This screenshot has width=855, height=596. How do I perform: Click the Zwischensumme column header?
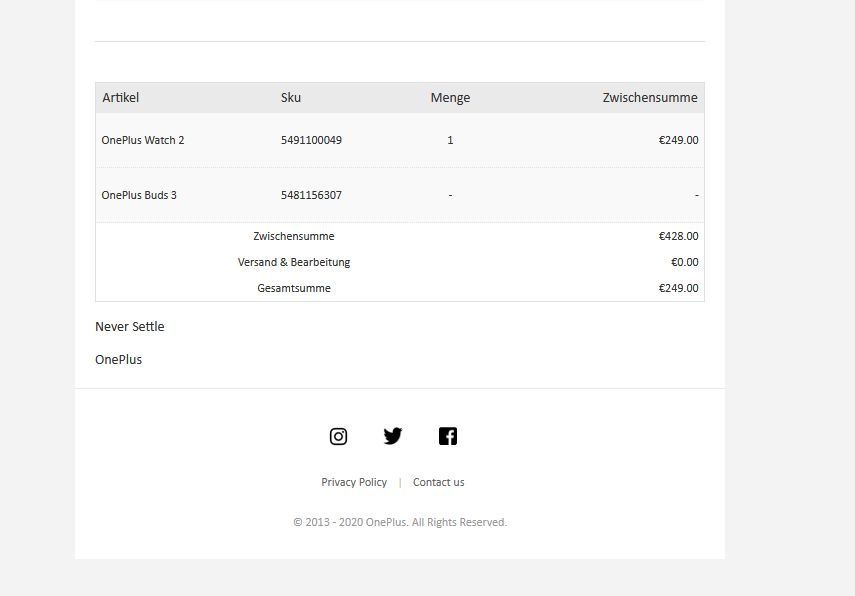(x=650, y=98)
